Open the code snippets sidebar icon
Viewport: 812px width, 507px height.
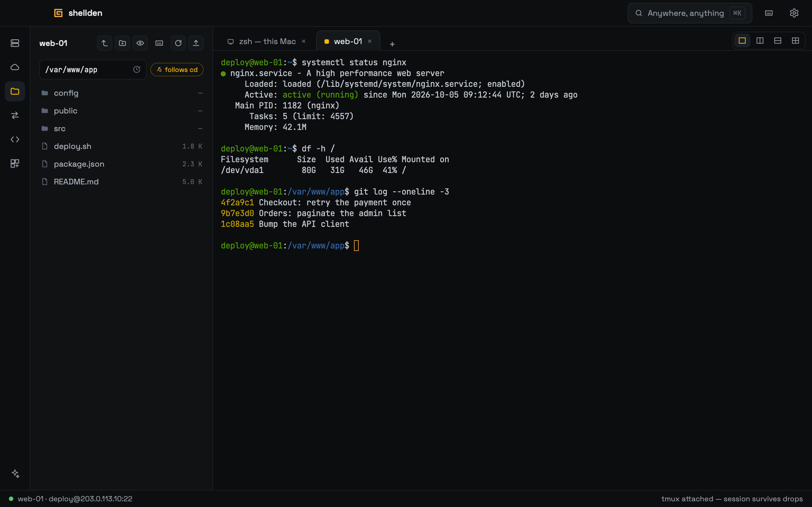(15, 139)
